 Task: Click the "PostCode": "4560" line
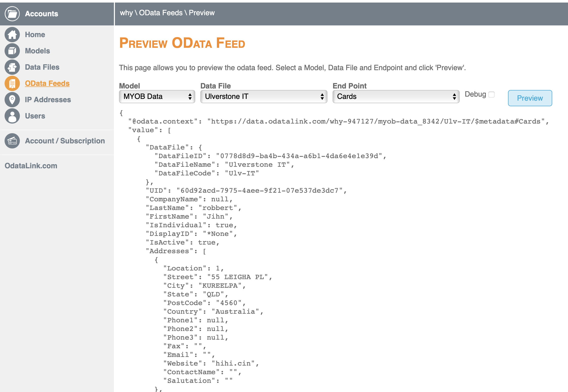point(204,303)
